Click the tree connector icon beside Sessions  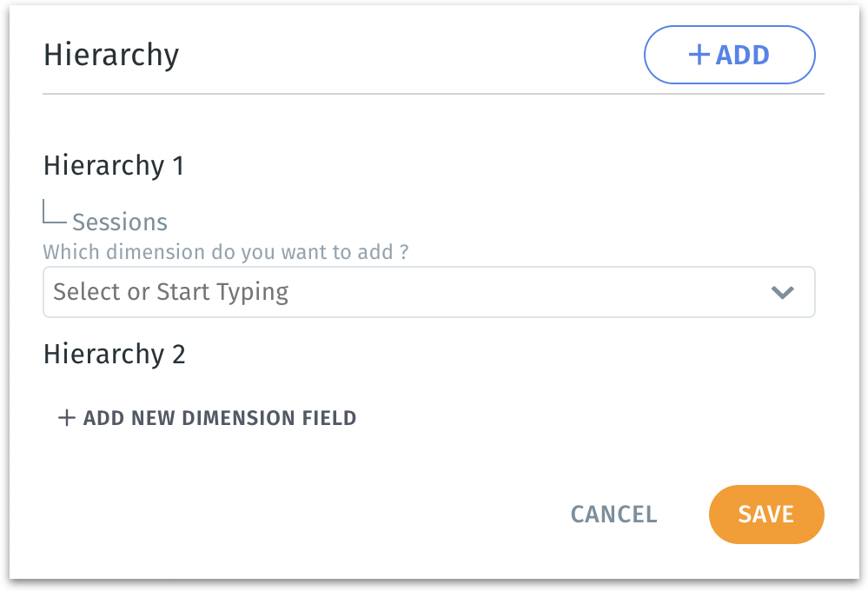click(54, 215)
